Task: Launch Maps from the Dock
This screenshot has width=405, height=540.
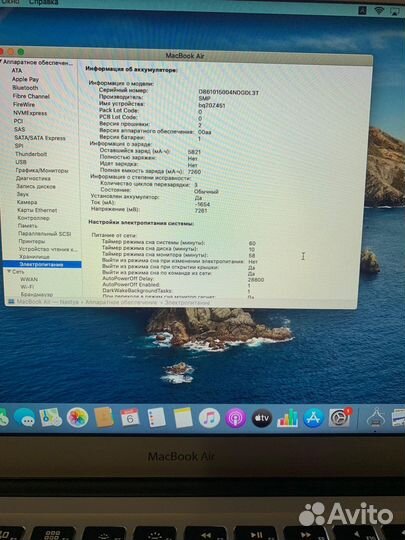Action: click(x=51, y=417)
